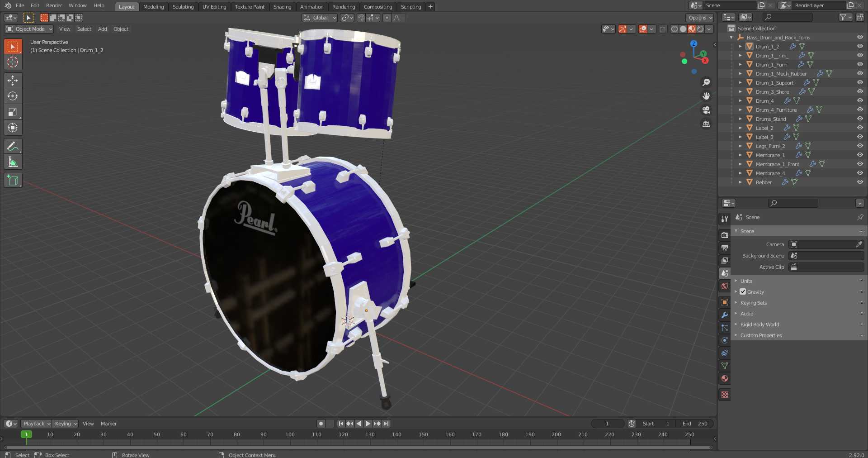868x458 pixels.
Task: Hide Rebber with its eye icon
Action: [x=860, y=182]
